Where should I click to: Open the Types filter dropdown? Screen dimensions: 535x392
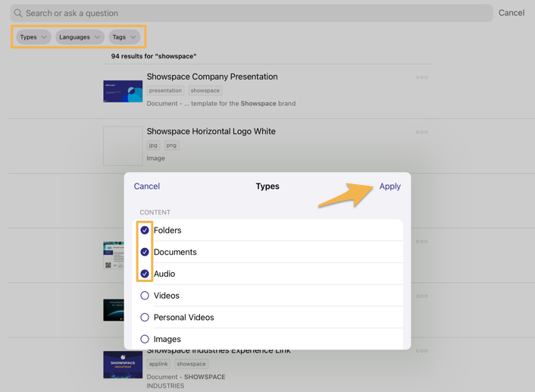tap(33, 37)
